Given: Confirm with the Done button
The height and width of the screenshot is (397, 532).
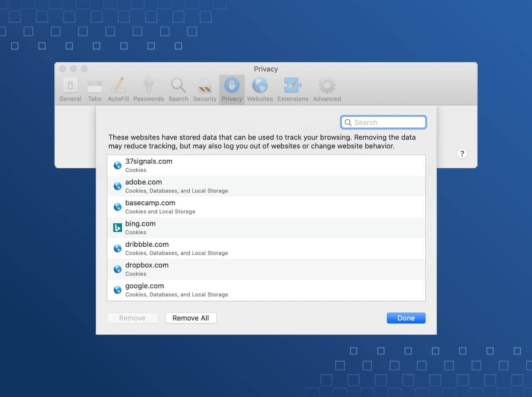Looking at the screenshot, I should click(406, 318).
